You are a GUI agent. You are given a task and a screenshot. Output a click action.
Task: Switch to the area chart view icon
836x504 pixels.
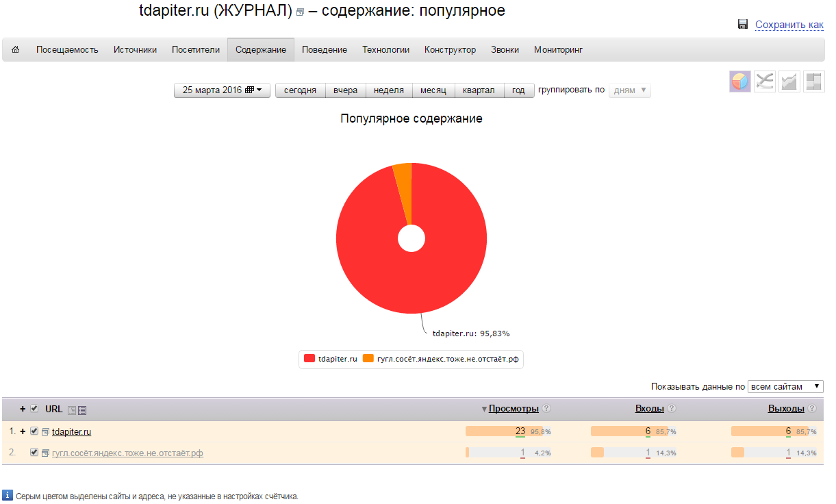[789, 81]
